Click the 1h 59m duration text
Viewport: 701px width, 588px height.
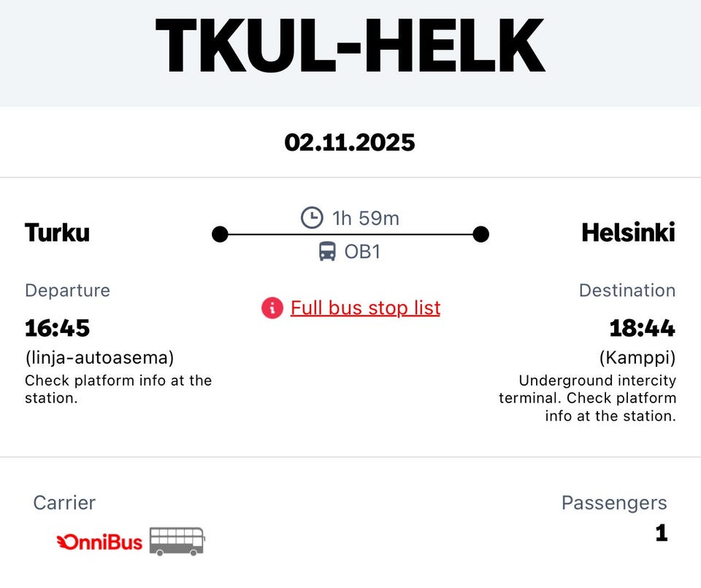(x=366, y=218)
